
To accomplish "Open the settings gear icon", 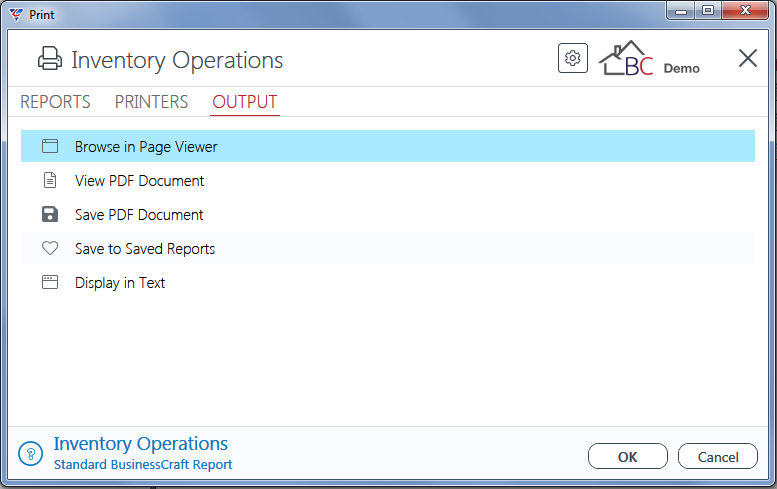I will pos(572,58).
